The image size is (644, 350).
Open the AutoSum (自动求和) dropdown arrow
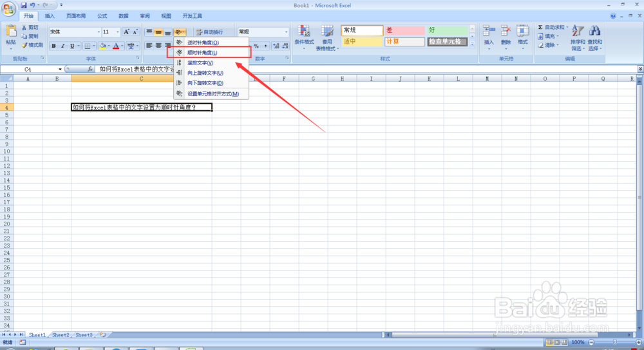coord(567,27)
